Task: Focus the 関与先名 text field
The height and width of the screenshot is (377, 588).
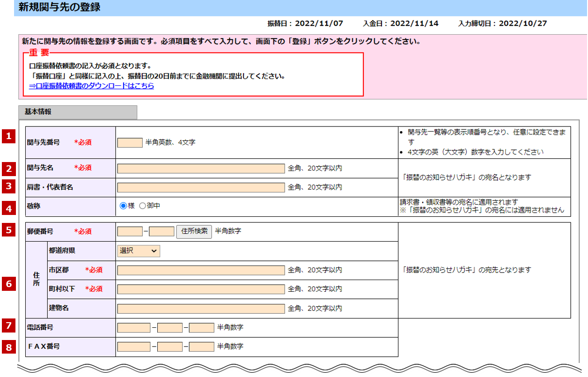Action: (201, 169)
